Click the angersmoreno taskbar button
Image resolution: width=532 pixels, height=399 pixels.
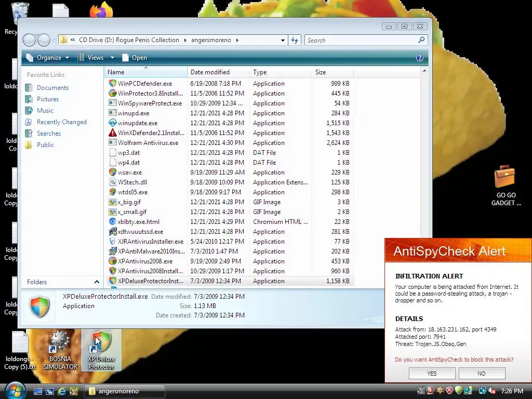pos(124,391)
